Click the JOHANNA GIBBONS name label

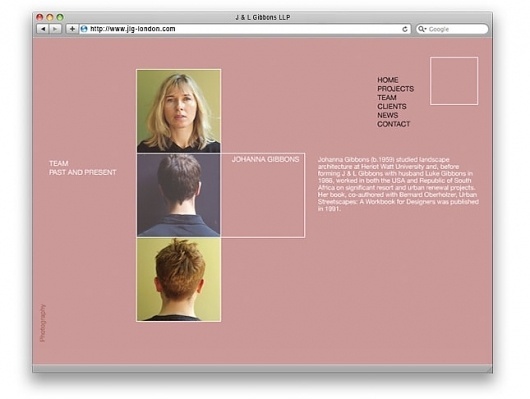[265, 160]
